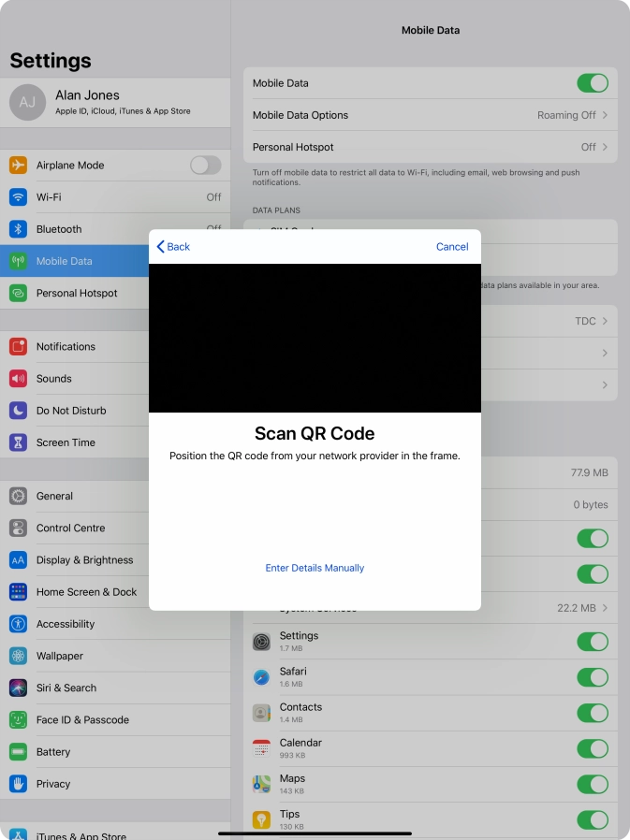This screenshot has height=840, width=630.
Task: Tap the General gear icon
Action: coord(18,496)
